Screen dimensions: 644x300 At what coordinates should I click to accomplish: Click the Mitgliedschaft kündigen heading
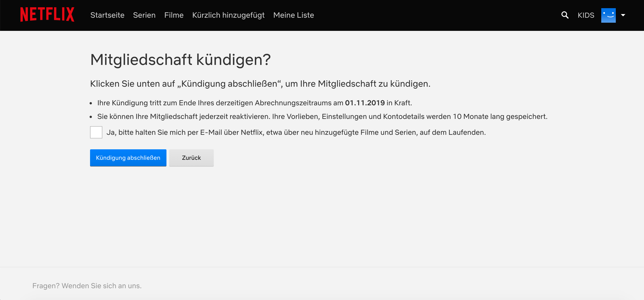point(180,60)
